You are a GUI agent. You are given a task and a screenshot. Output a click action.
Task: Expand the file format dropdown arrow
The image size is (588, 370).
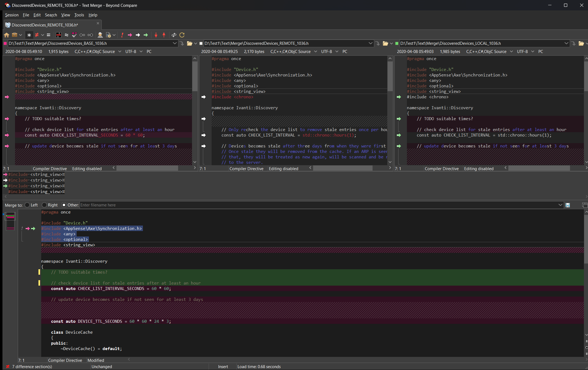tap(114, 35)
